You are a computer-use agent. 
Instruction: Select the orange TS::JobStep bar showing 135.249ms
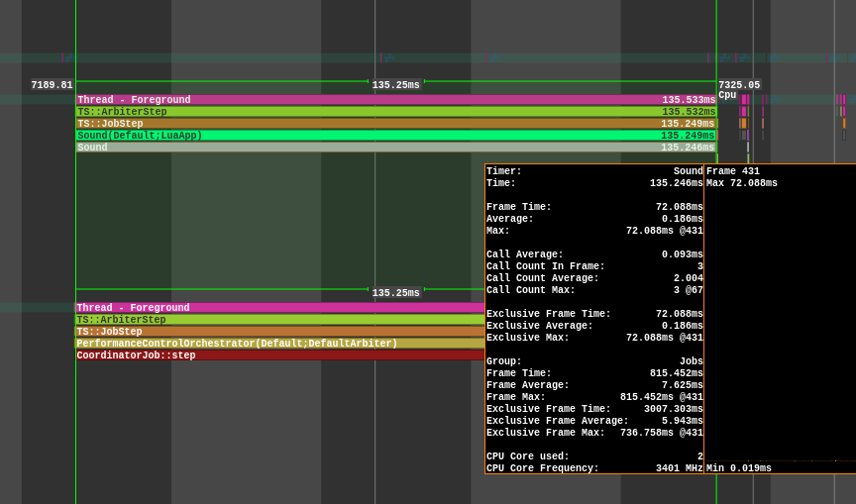[x=396, y=124]
